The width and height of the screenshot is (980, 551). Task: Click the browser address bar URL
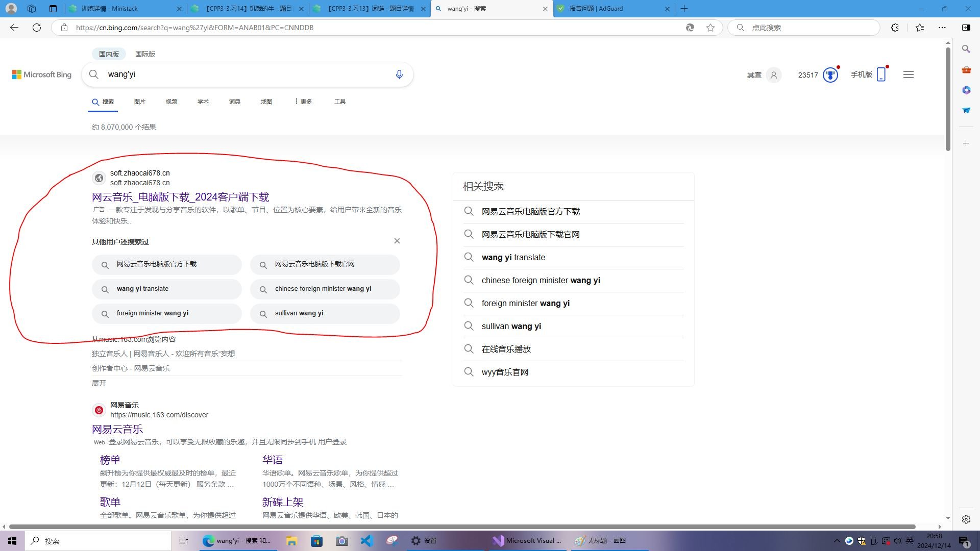coord(194,28)
